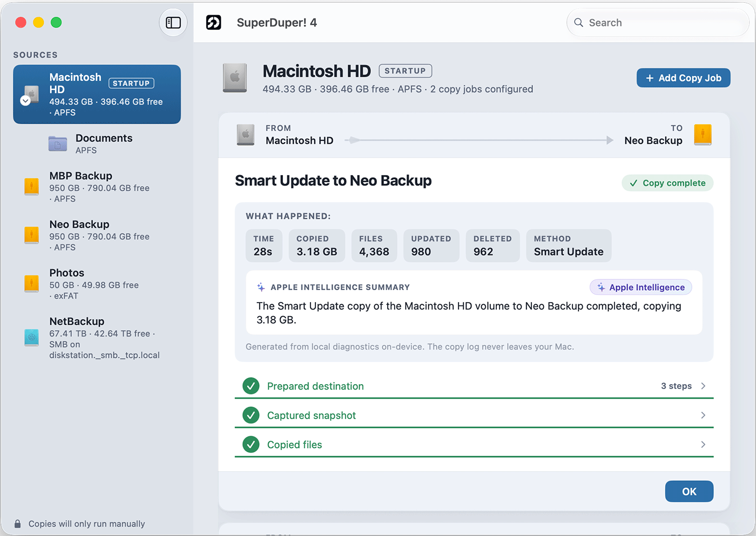Click the "Generated from local diagnostics" note
756x536 pixels.
pyautogui.click(x=410, y=347)
